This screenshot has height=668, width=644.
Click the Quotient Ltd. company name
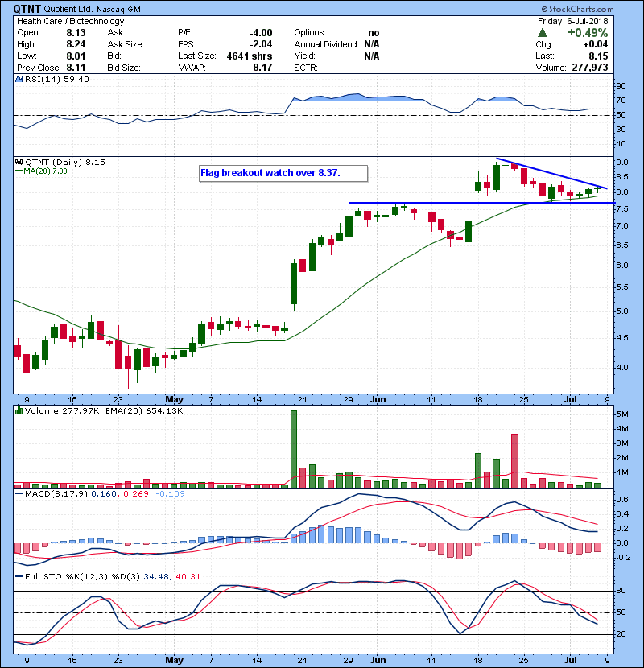click(68, 9)
